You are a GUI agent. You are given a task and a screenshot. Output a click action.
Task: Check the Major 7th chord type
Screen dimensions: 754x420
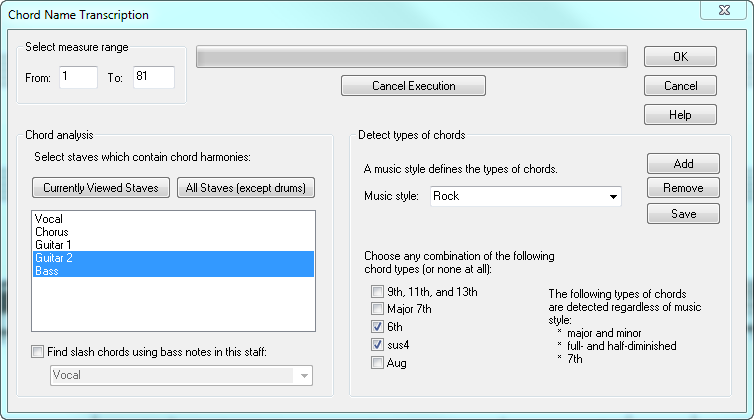(x=377, y=309)
